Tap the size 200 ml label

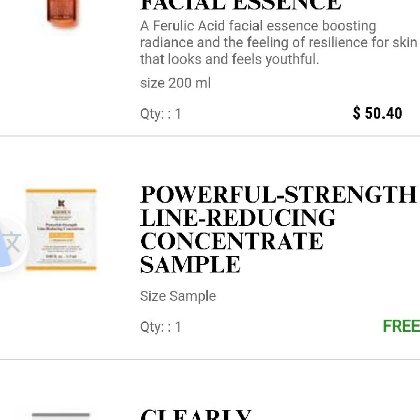coord(175,83)
